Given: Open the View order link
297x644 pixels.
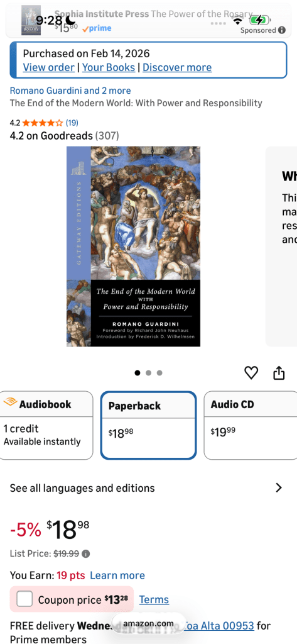Looking at the screenshot, I should (49, 67).
